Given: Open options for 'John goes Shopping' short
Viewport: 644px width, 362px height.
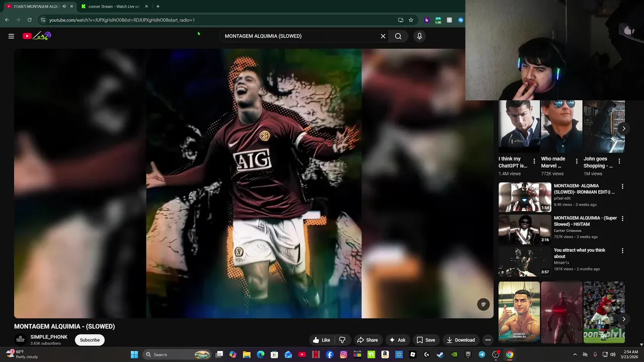Looking at the screenshot, I should (619, 161).
